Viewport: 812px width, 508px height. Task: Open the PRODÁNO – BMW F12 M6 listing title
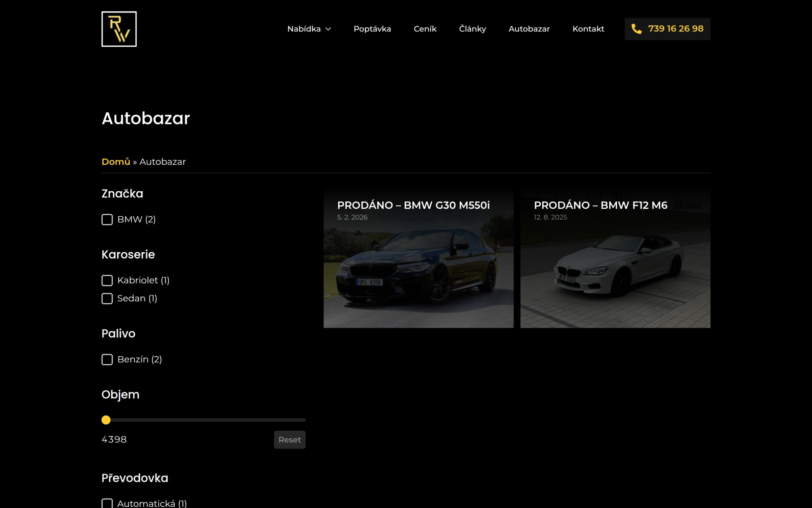[x=601, y=205]
